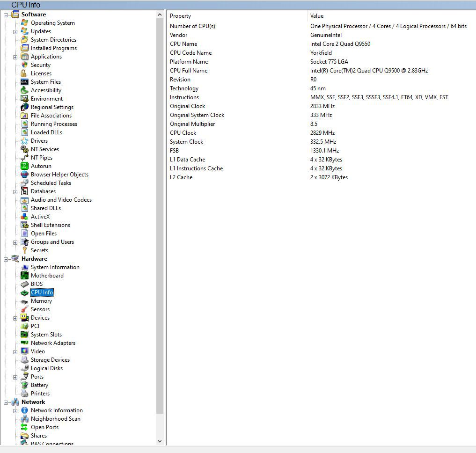Viewport: 476px width, 453px height.
Task: Expand the Groups and Users node
Action: (15, 242)
